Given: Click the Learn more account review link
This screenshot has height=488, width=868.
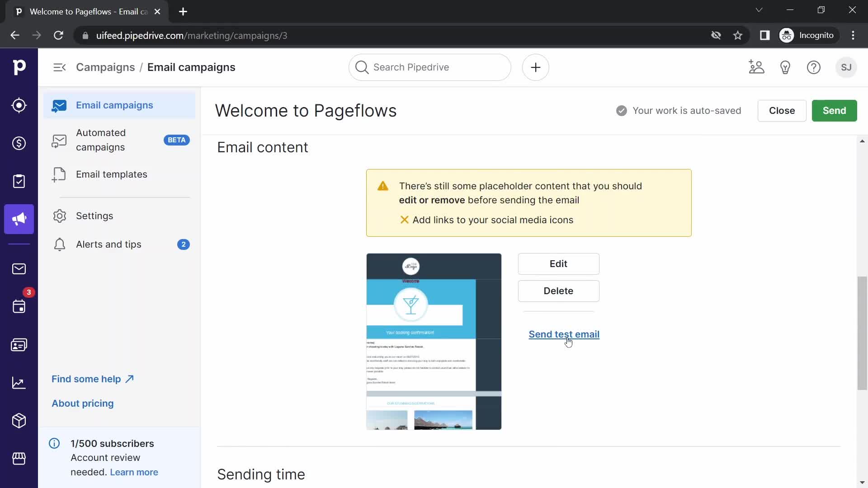Looking at the screenshot, I should [x=133, y=472].
